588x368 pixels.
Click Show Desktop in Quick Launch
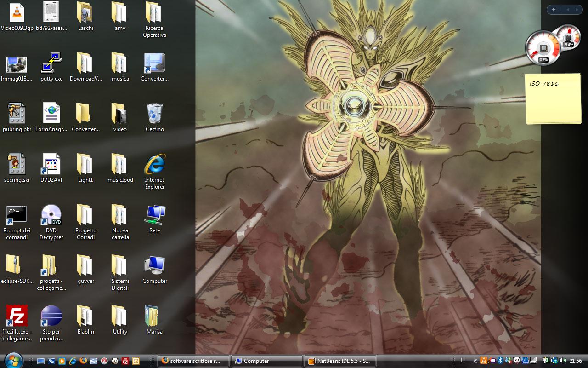(x=41, y=361)
